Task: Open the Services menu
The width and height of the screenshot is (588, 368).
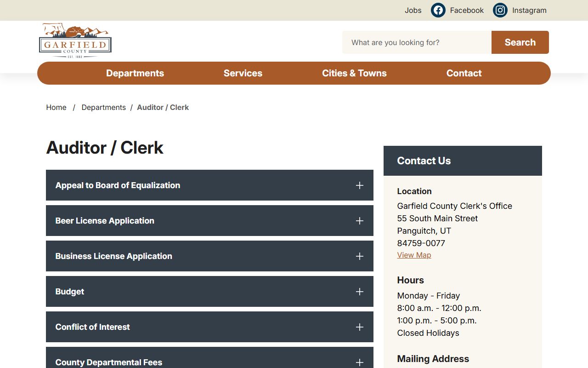Action: coord(243,73)
